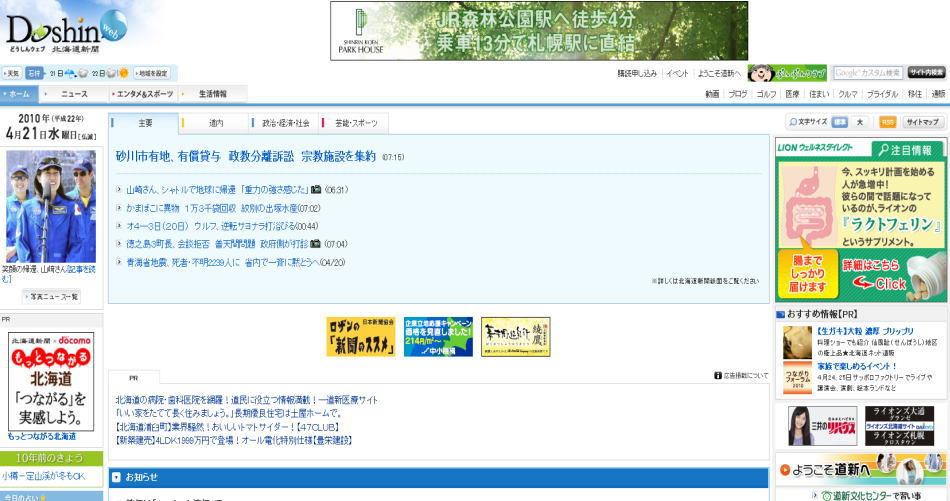Click the astronaut 山崎さん news photo
The image size is (950, 501).
pos(51,206)
